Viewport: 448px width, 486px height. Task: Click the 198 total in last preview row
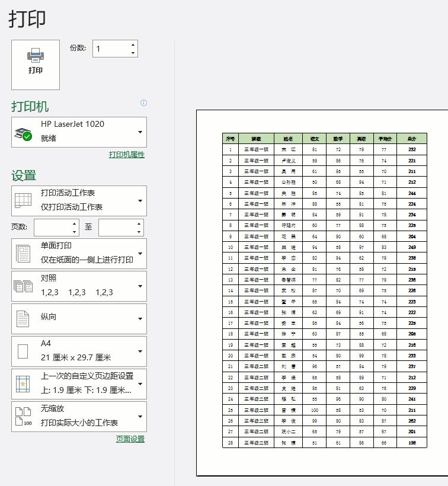coord(412,443)
